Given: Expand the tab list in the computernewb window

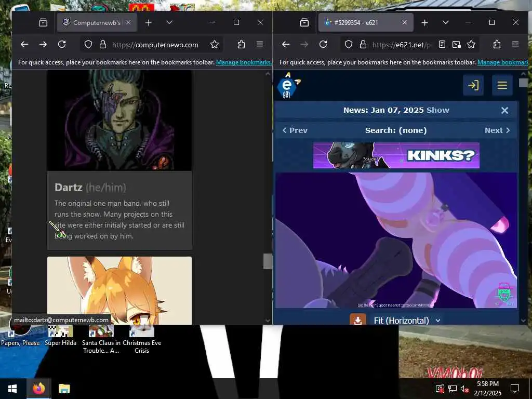Looking at the screenshot, I should pyautogui.click(x=169, y=22).
